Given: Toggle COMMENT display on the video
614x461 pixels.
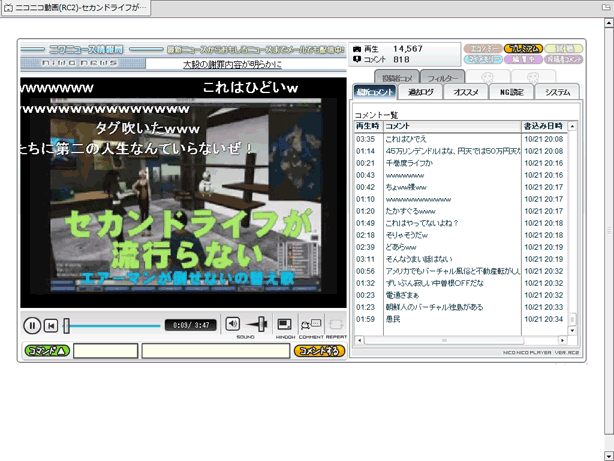Looking at the screenshot, I should click(x=311, y=324).
